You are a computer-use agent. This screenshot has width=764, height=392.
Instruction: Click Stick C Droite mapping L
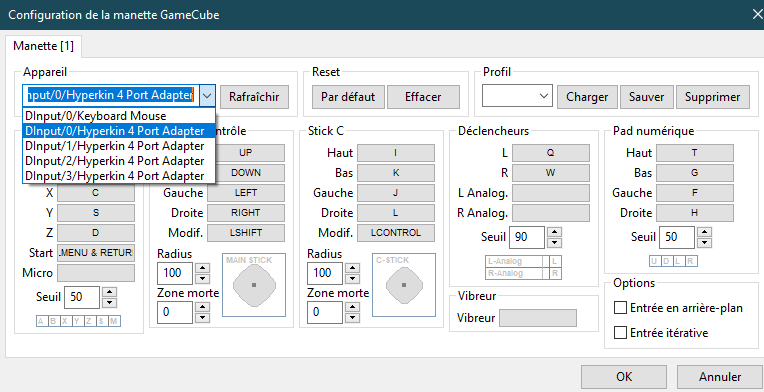396,213
